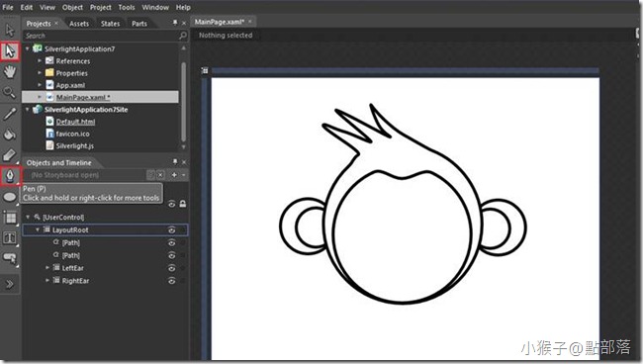Close the MainPage.xaml document tab
643x364 pixels.
coord(249,22)
